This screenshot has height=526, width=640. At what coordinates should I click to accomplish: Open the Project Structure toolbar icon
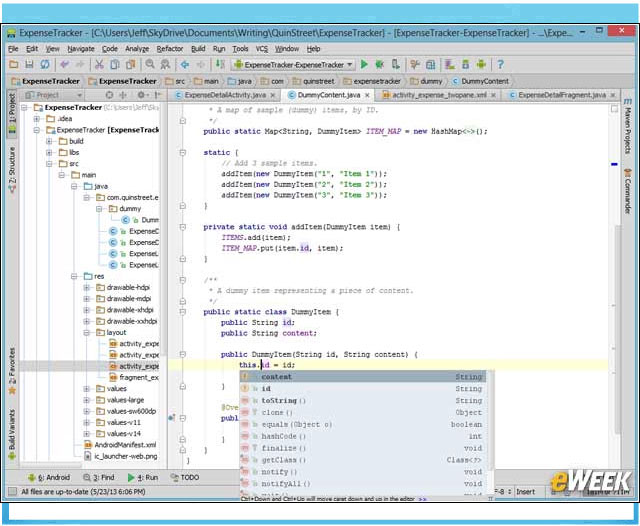(x=431, y=64)
